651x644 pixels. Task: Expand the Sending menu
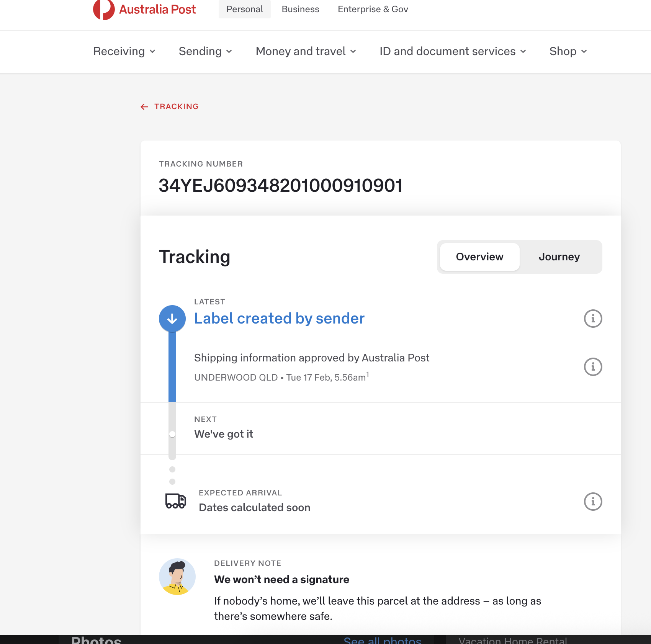[206, 51]
